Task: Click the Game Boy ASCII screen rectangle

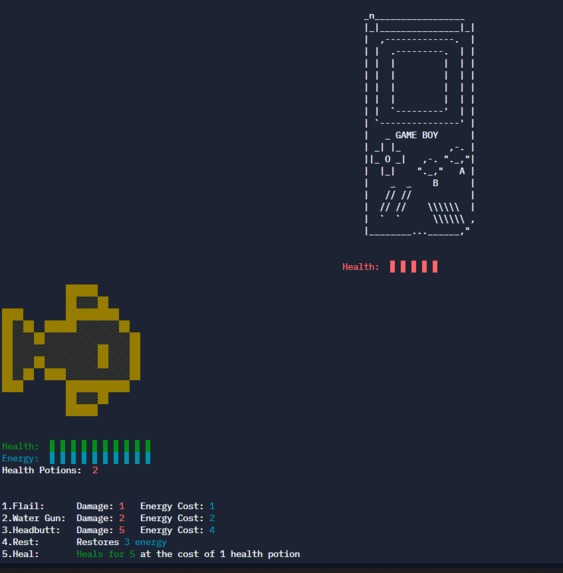Action: pos(419,81)
